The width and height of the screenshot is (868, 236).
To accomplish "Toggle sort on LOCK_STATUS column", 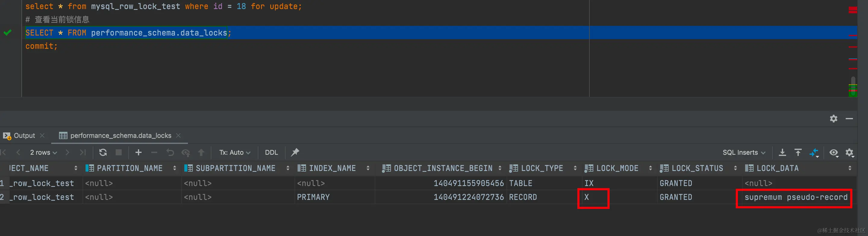I will (x=735, y=168).
